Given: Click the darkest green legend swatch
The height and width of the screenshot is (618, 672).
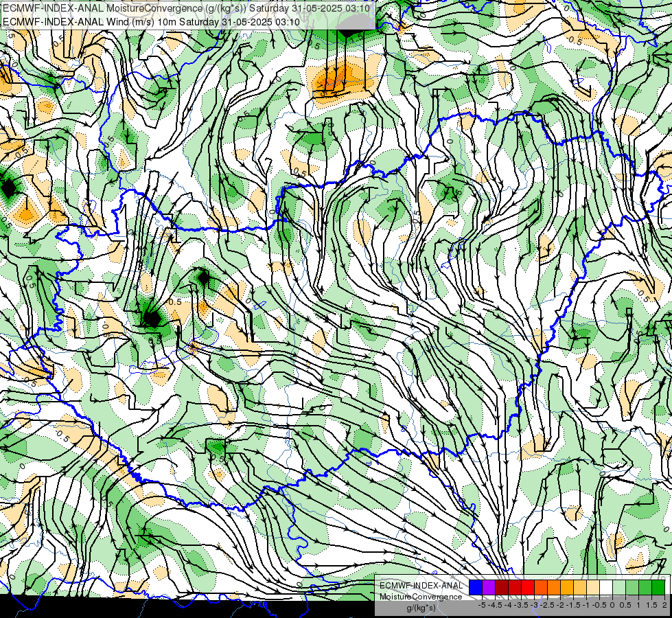Looking at the screenshot, I should pyautogui.click(x=658, y=587).
